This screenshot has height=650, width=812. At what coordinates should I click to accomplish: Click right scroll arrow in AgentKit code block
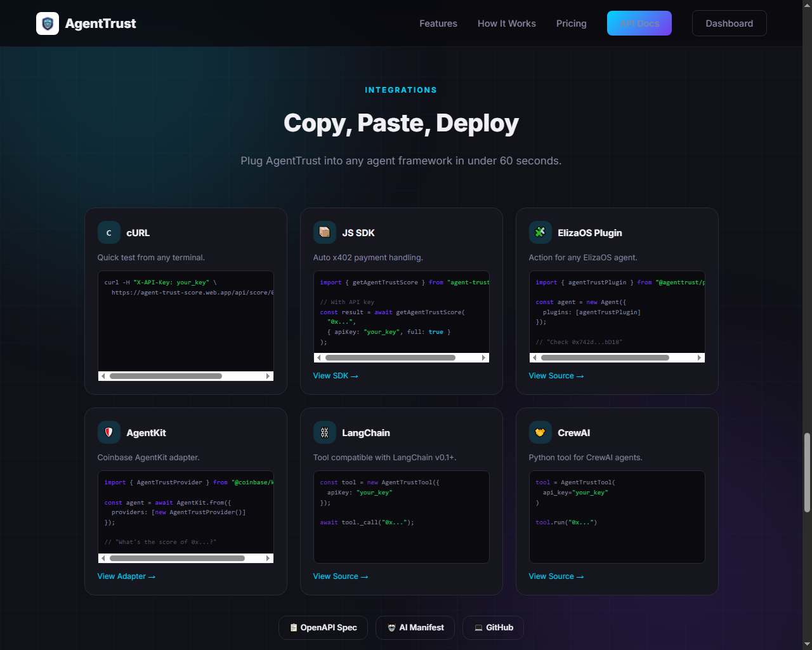pyautogui.click(x=268, y=559)
